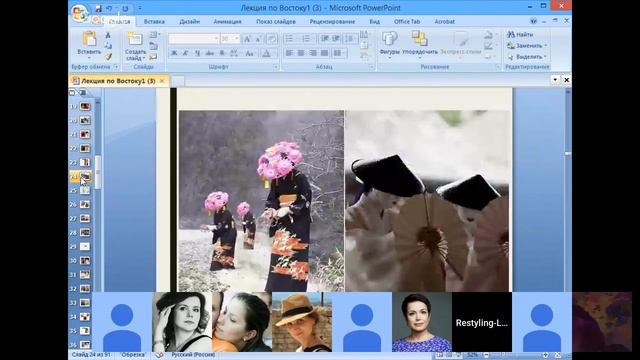This screenshot has width=640, height=360.
Task: Open the Office Tab ribbon tab
Action: 407,21
